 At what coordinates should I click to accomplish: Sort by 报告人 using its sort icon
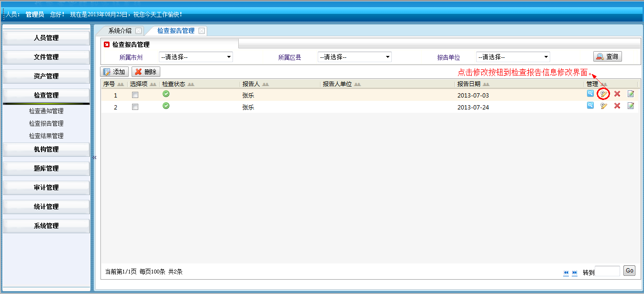(x=266, y=85)
